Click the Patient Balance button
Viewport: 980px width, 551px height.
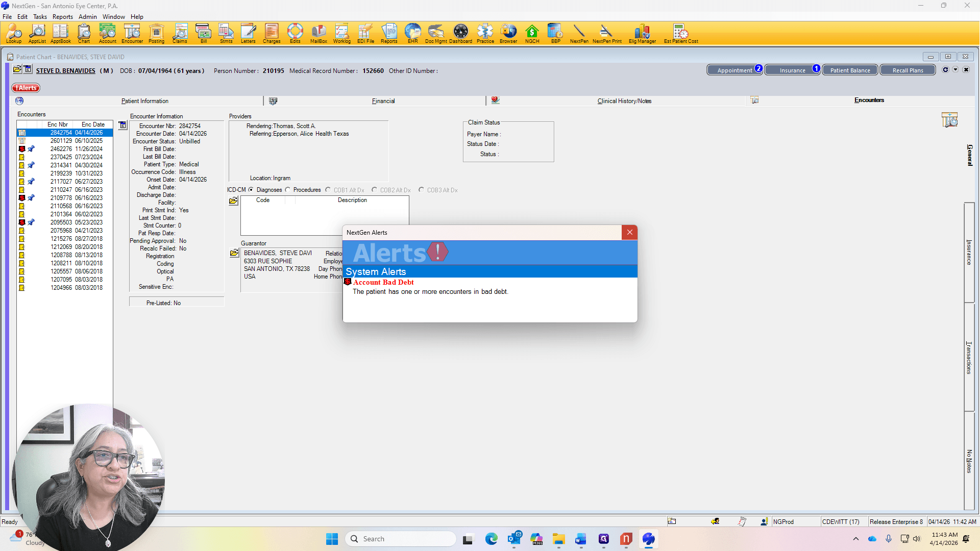[850, 70]
